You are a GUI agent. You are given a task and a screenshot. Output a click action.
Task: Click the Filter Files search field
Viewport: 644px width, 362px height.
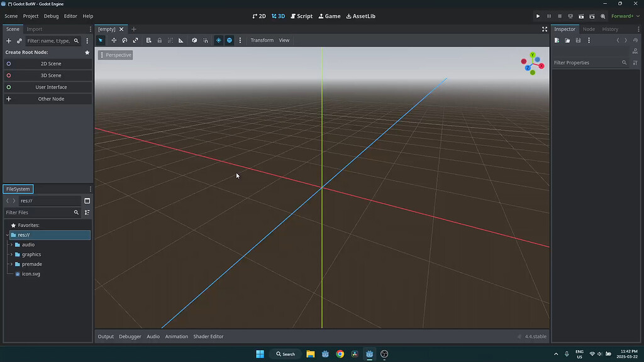click(x=42, y=212)
